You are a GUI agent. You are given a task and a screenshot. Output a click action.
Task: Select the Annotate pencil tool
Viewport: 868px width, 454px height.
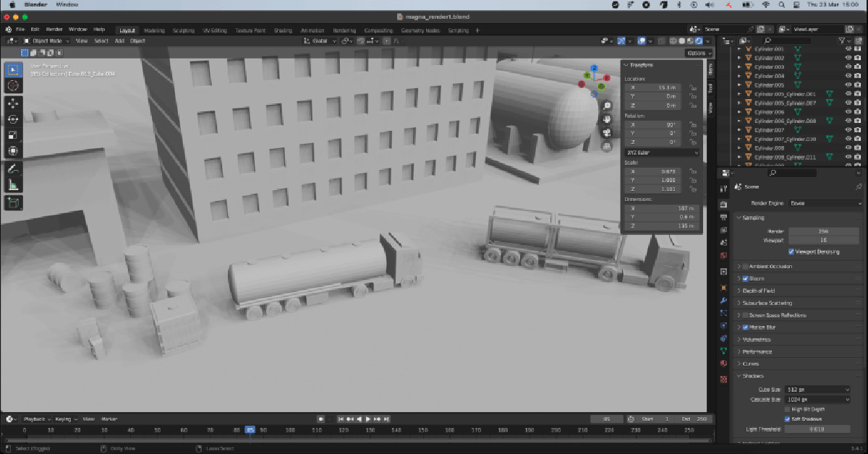pyautogui.click(x=13, y=168)
